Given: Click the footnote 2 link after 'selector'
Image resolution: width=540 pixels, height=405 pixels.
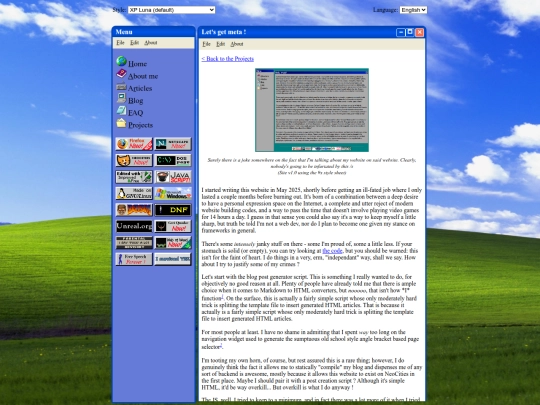Looking at the screenshot, I should pyautogui.click(x=221, y=345).
